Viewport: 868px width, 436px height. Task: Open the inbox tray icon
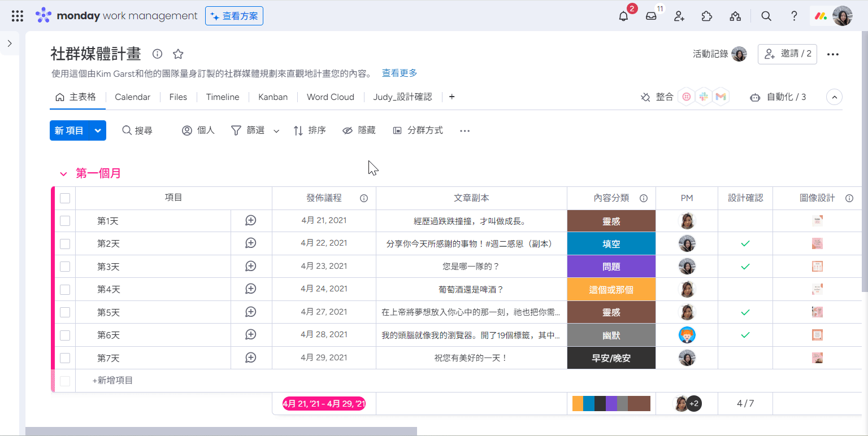pyautogui.click(x=652, y=16)
